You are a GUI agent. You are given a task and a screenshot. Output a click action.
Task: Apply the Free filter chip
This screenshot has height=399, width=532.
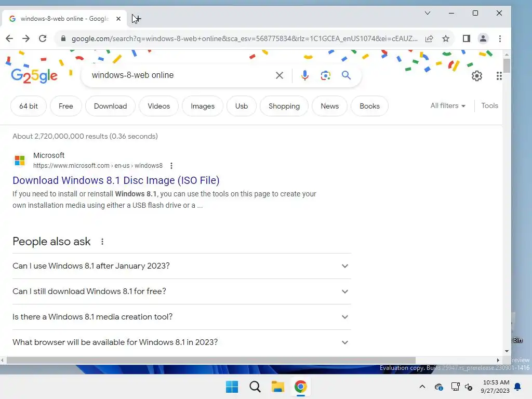tap(66, 106)
